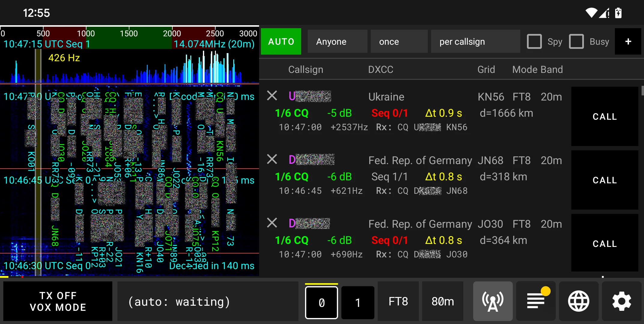Click the callsign list scrollbar
The height and width of the screenshot is (324, 644).
pos(642,90)
